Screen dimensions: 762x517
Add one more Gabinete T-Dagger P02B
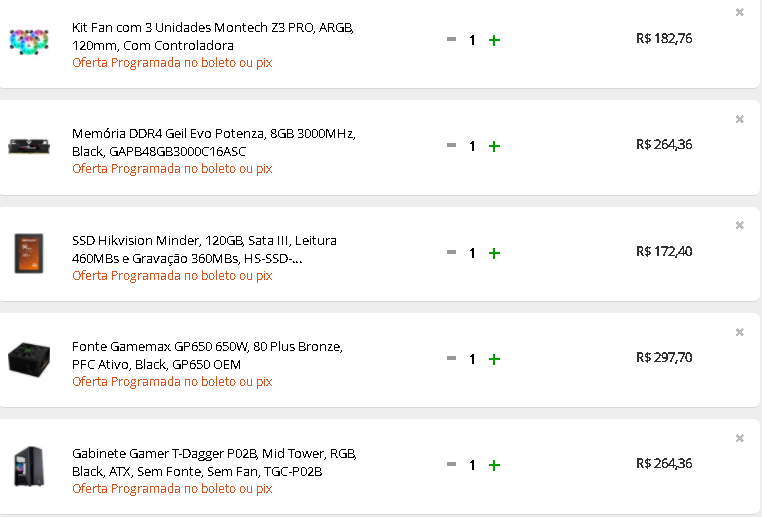[x=494, y=465]
